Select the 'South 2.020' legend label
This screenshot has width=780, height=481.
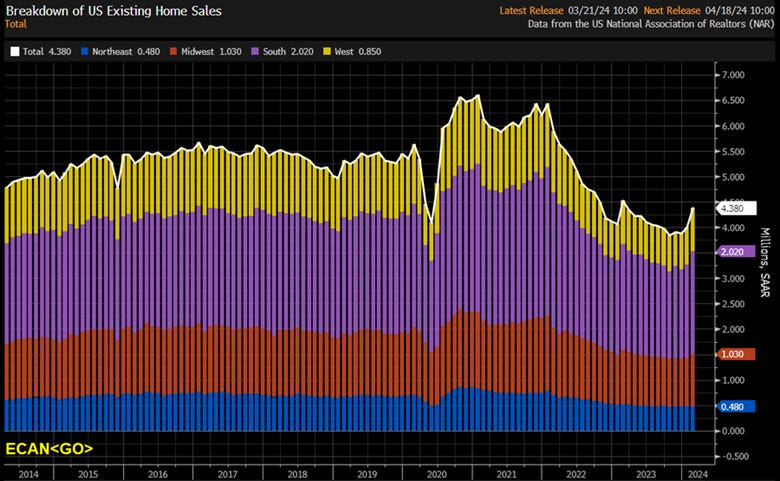288,51
